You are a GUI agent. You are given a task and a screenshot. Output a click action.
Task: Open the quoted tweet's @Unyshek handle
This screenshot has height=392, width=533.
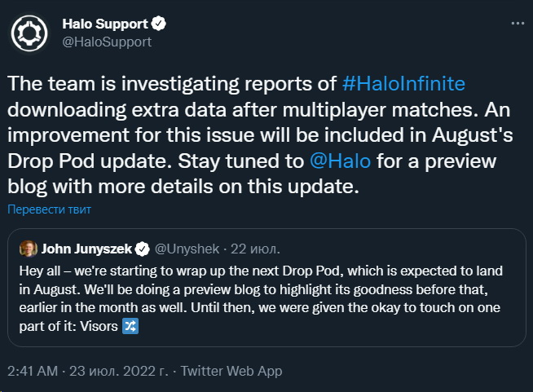pos(185,248)
